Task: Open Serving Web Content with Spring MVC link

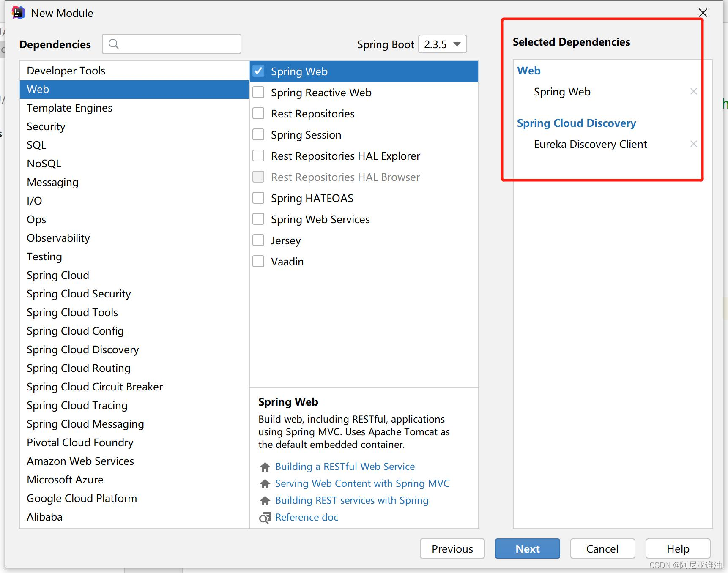Action: pos(362,483)
